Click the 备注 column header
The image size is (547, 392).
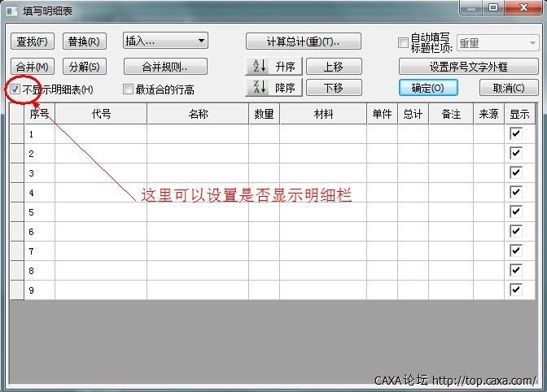451,114
